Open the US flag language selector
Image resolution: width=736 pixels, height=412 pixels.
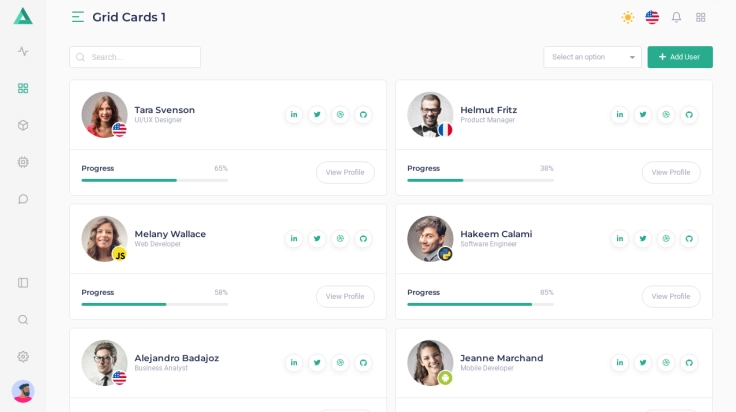[652, 17]
